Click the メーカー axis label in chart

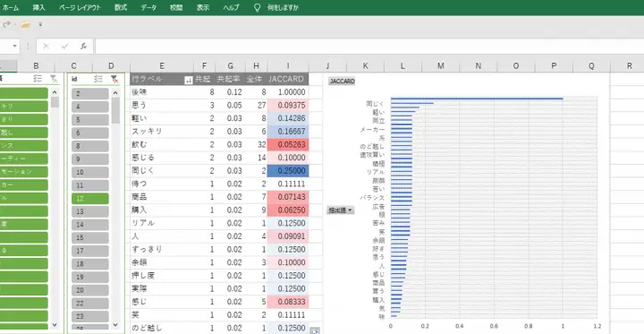372,130
